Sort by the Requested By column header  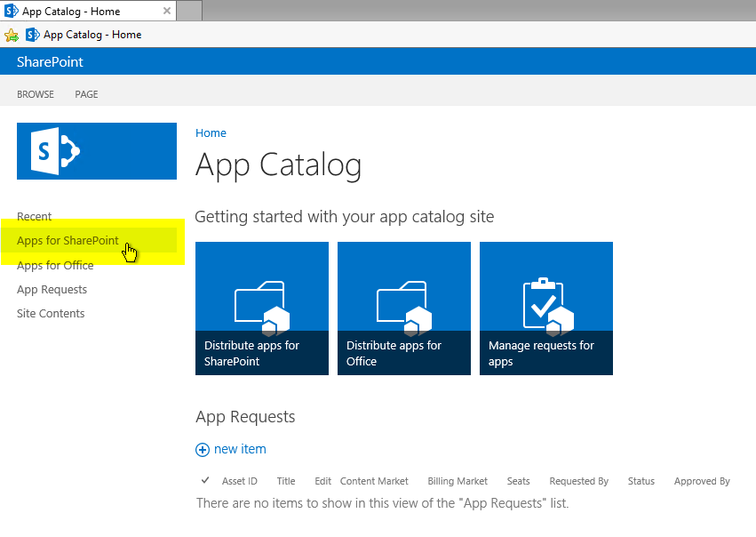578,481
